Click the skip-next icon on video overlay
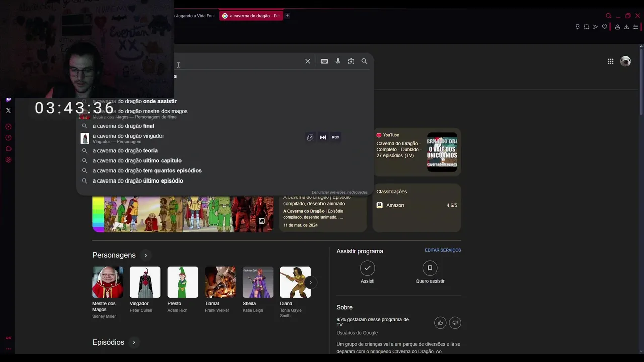Screen dimensions: 644x362 click(x=323, y=137)
